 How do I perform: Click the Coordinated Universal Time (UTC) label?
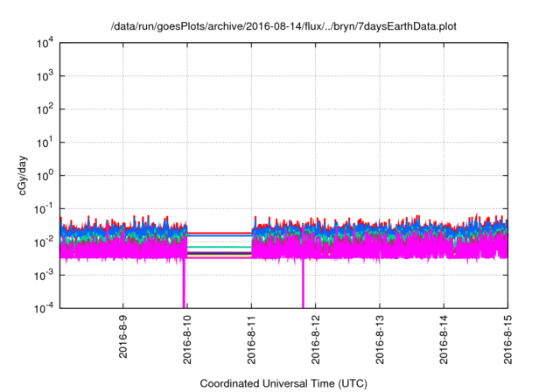tap(283, 384)
